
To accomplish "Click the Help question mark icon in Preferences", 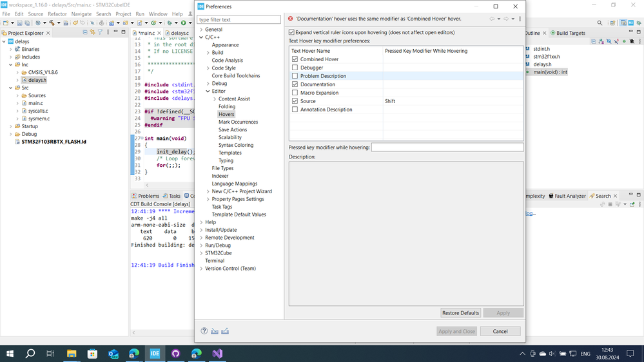I will click(x=204, y=331).
